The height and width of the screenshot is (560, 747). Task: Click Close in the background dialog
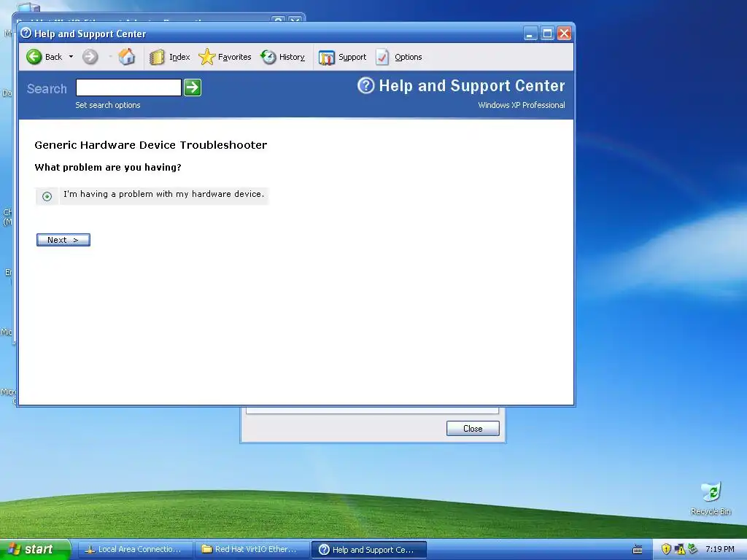(473, 429)
